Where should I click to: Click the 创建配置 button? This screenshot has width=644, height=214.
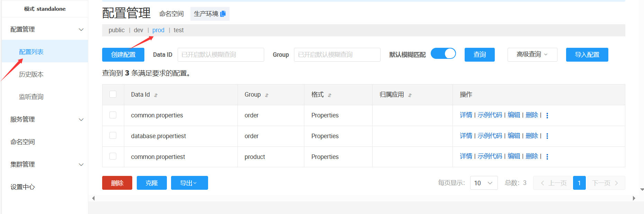click(x=123, y=55)
